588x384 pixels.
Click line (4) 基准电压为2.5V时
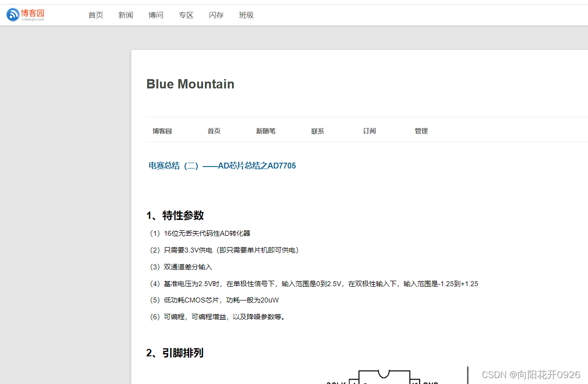[314, 284]
